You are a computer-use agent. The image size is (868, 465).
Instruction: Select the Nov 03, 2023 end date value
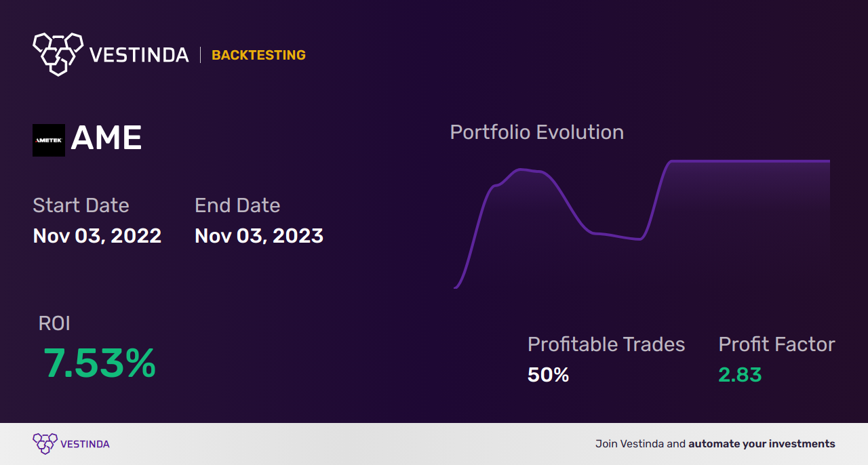pos(259,236)
